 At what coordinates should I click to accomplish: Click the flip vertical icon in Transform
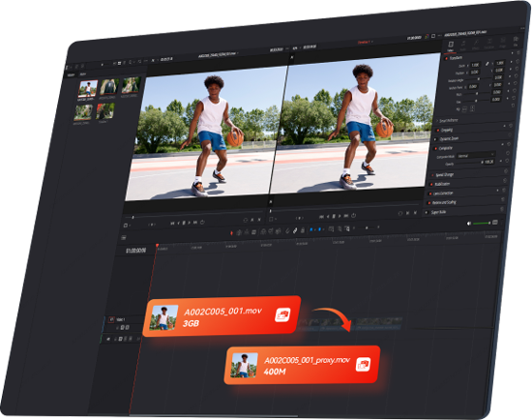(x=472, y=108)
